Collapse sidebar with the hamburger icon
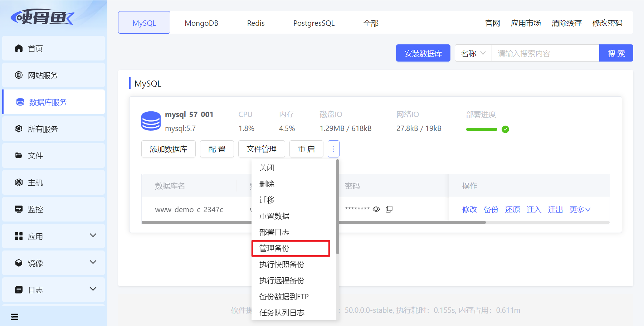Screen dimensions: 644x326 pos(14,317)
